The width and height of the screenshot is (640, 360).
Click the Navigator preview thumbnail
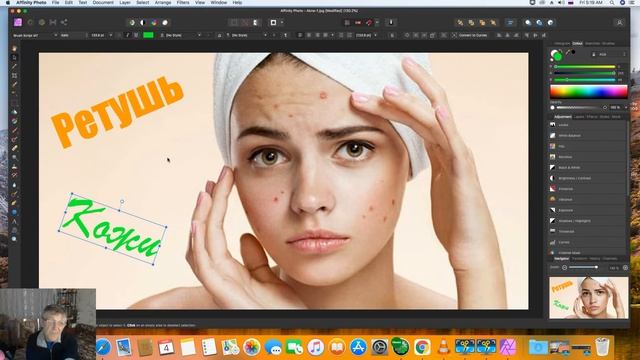(x=589, y=298)
